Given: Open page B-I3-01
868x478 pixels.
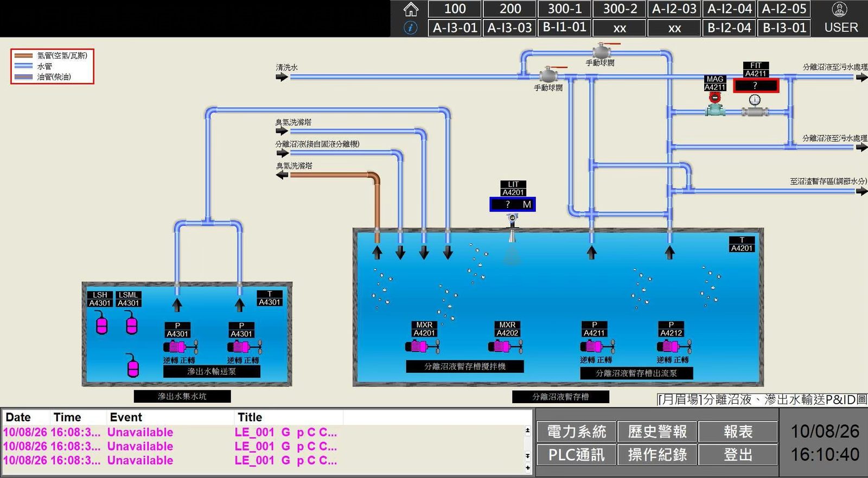Looking at the screenshot, I should pos(784,28).
